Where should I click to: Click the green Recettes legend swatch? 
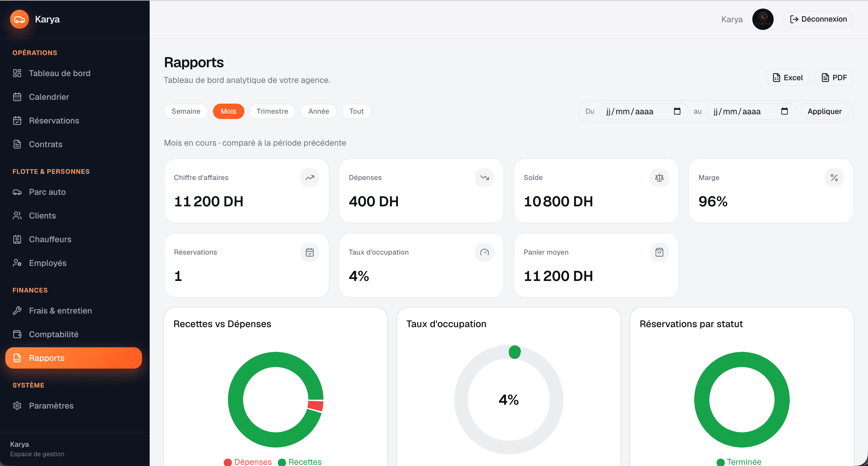tap(282, 462)
